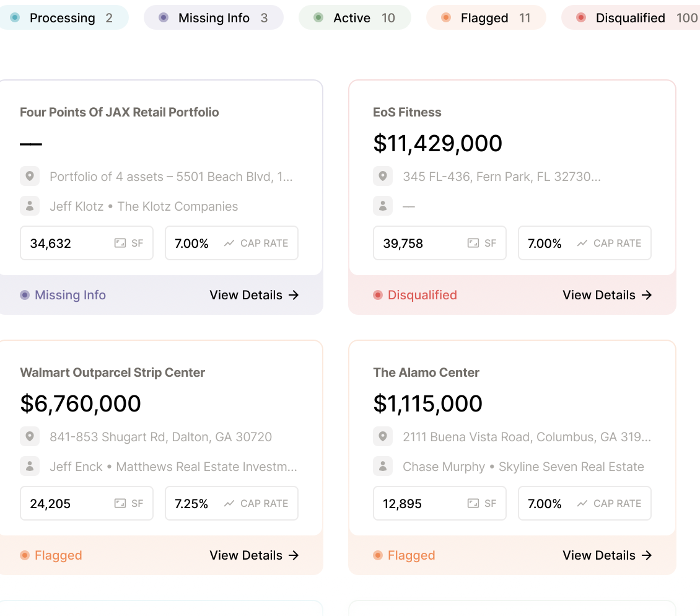Viewport: 700px width, 616px height.
Task: Click EoS Fitness $11,429,000 price
Action: [437, 143]
